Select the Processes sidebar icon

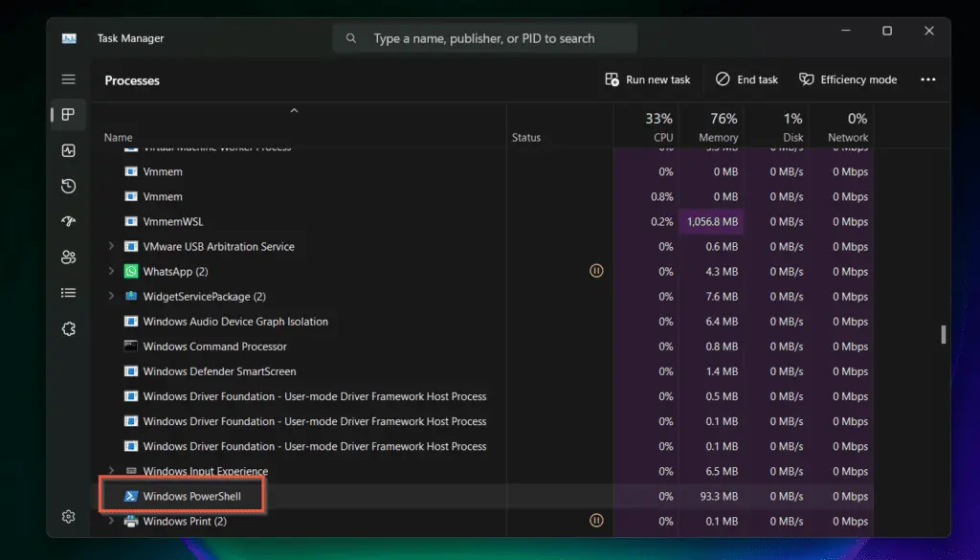(69, 114)
